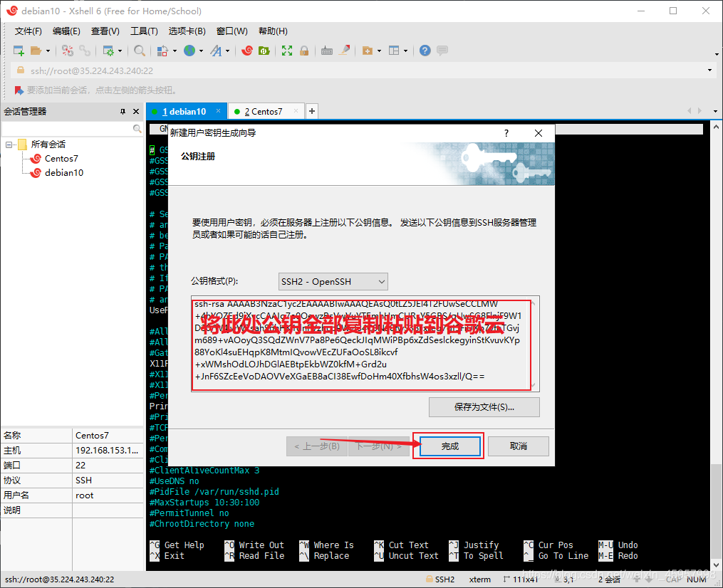The width and height of the screenshot is (723, 588).
Task: Open the 工具(T) menu
Action: point(144,31)
